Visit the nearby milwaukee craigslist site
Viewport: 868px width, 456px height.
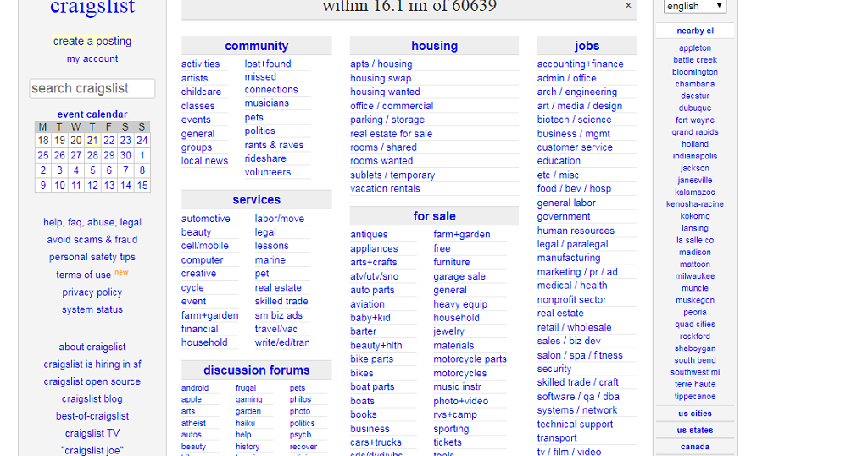pyautogui.click(x=694, y=276)
